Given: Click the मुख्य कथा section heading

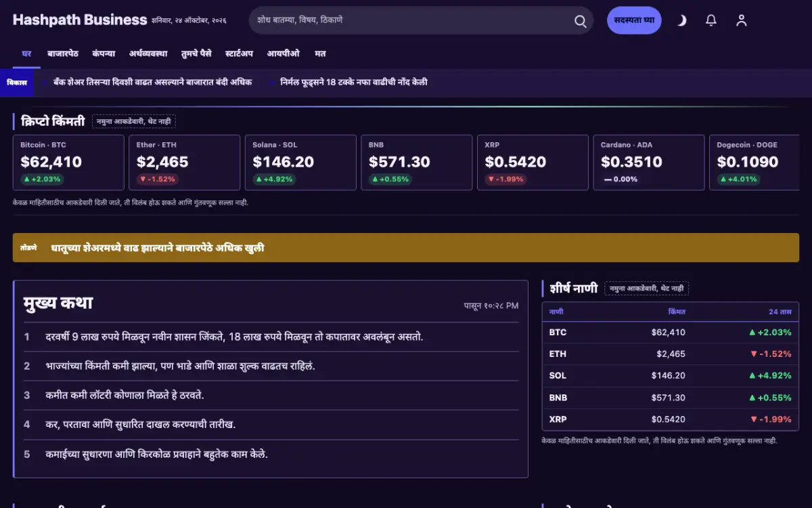Looking at the screenshot, I should [58, 303].
